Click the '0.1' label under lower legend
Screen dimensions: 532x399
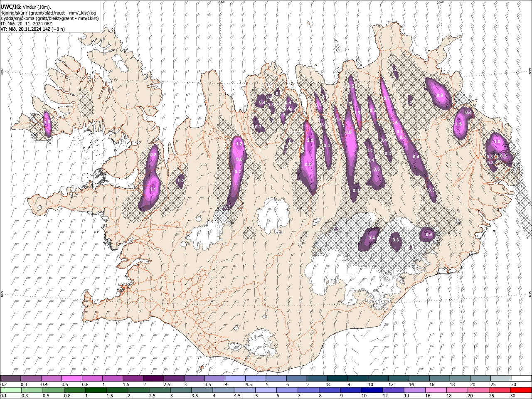click(4, 396)
